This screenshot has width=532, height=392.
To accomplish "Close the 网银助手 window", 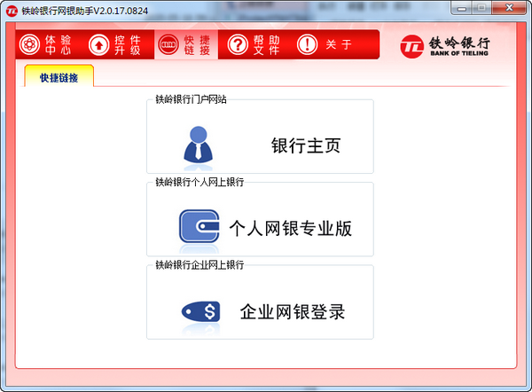I will tap(509, 8).
